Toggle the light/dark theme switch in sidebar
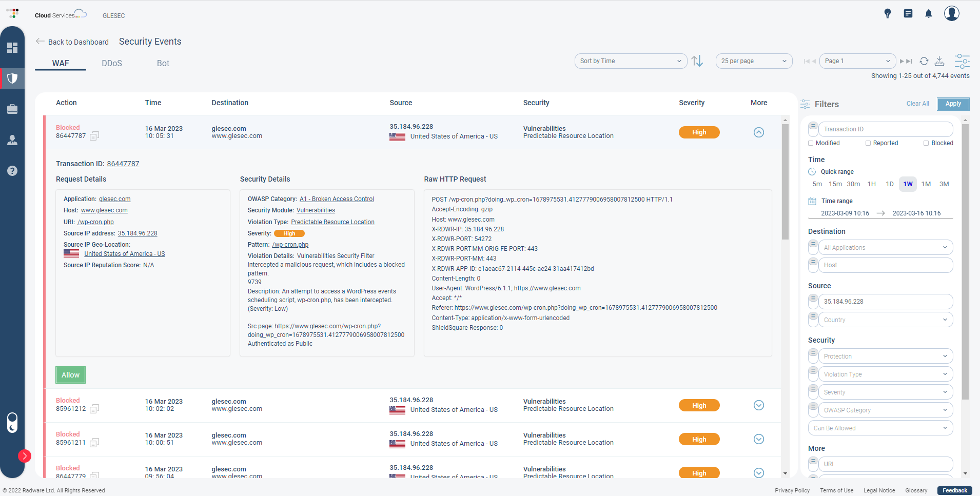The image size is (980, 496). (x=12, y=423)
